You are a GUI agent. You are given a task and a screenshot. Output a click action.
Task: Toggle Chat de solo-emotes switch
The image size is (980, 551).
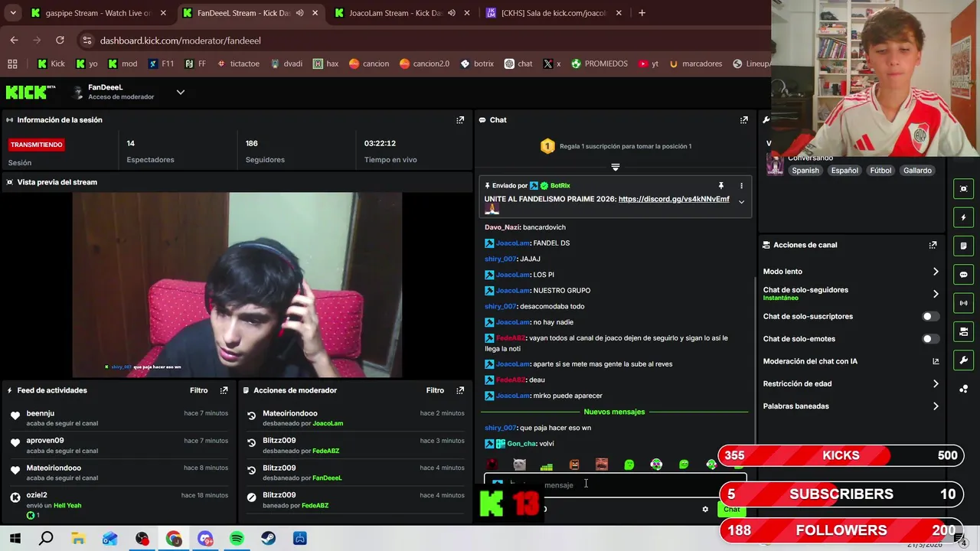[929, 338]
